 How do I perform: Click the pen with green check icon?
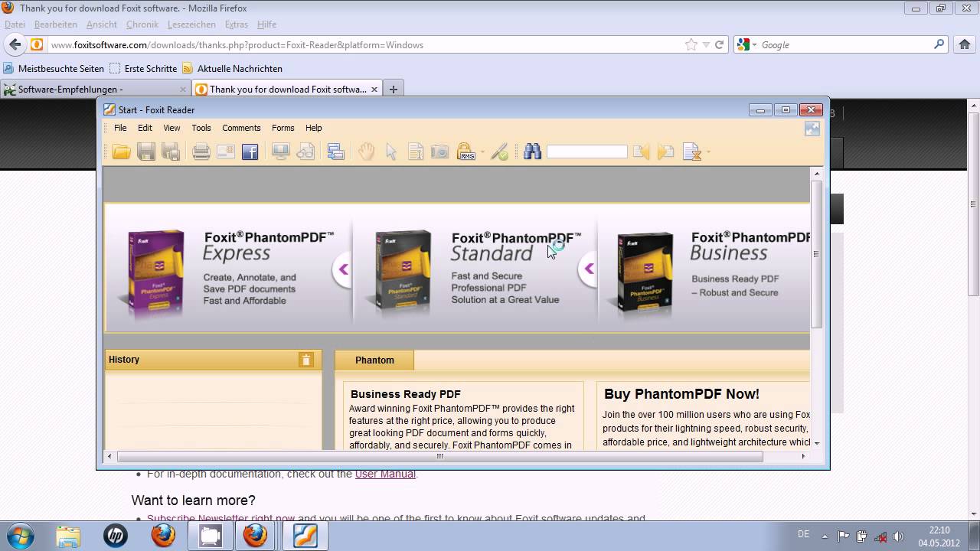(x=500, y=152)
